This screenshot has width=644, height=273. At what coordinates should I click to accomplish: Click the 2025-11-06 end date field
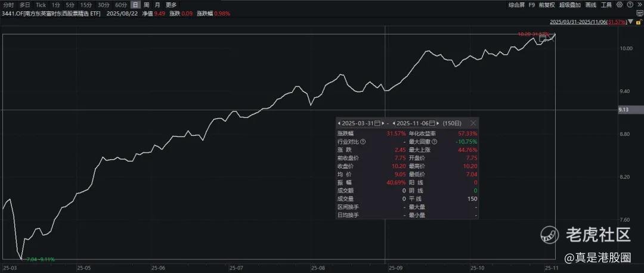coord(413,123)
